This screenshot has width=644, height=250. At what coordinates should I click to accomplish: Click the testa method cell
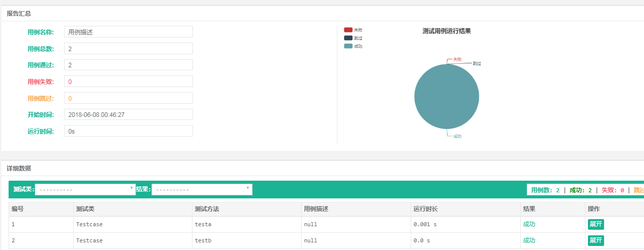[x=246, y=224]
